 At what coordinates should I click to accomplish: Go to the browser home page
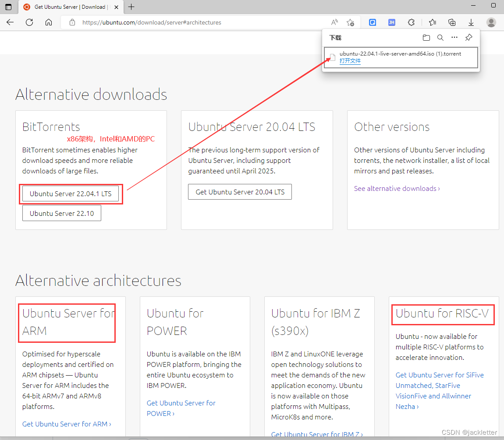click(x=49, y=22)
